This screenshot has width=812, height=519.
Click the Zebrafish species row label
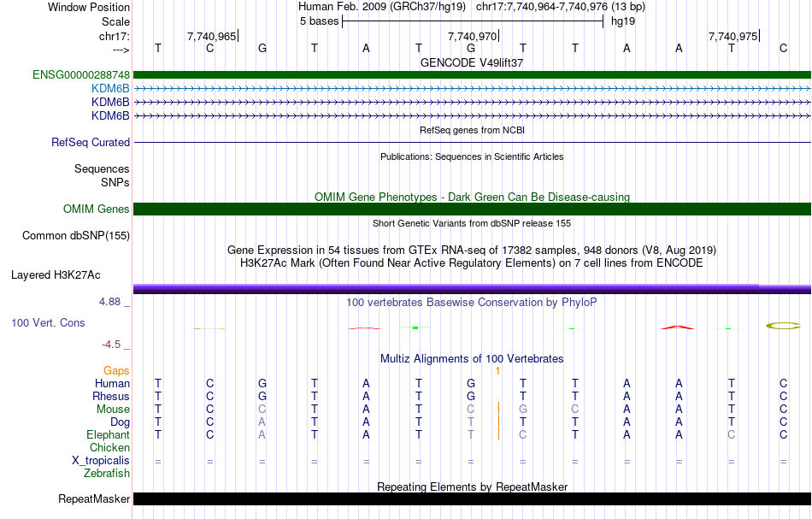tap(107, 473)
